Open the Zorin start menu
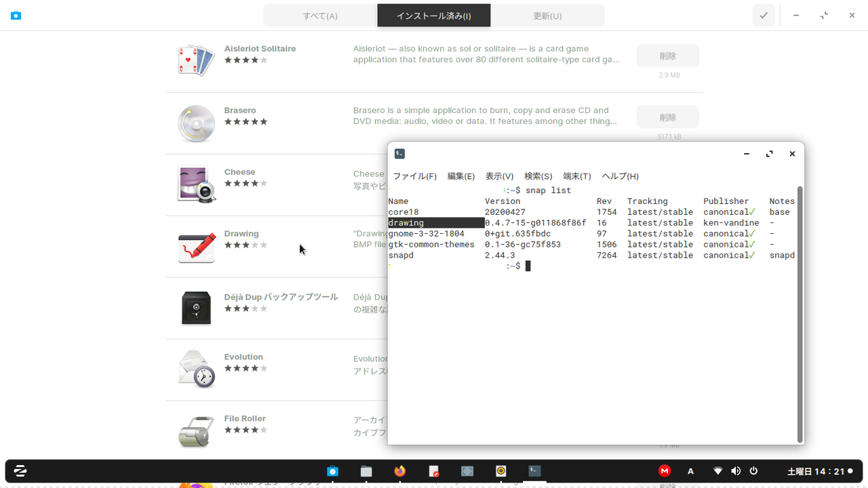This screenshot has width=868, height=488. (x=20, y=471)
